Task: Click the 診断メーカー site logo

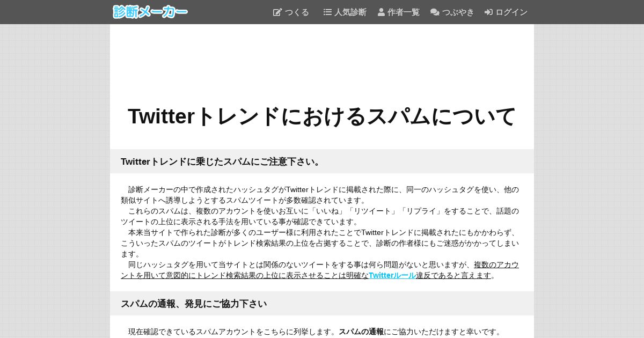Action: pyautogui.click(x=150, y=12)
